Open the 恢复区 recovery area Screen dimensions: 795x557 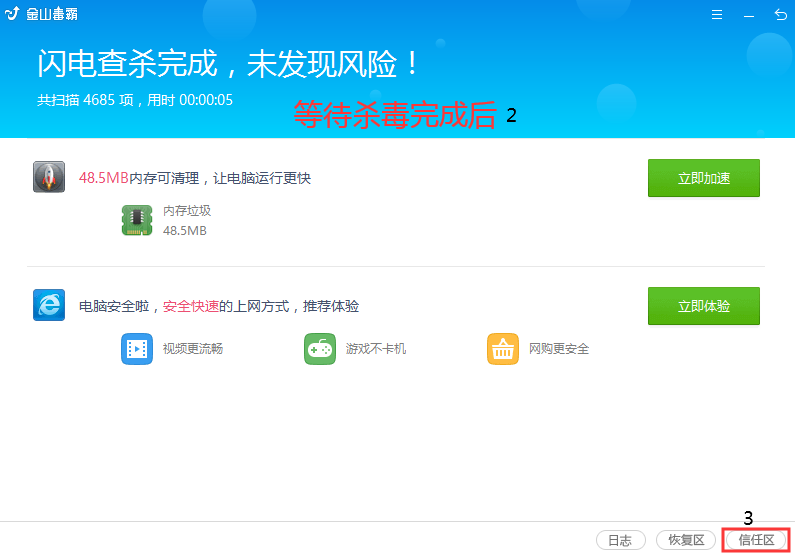point(686,540)
